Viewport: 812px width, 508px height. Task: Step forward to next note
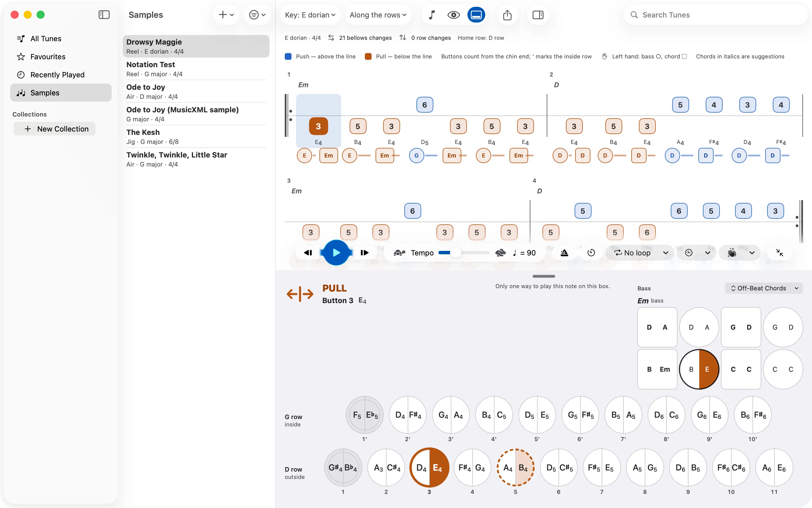364,253
